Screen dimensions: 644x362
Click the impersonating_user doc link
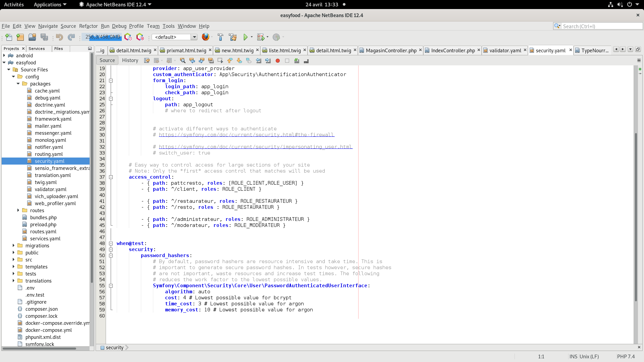point(256,147)
